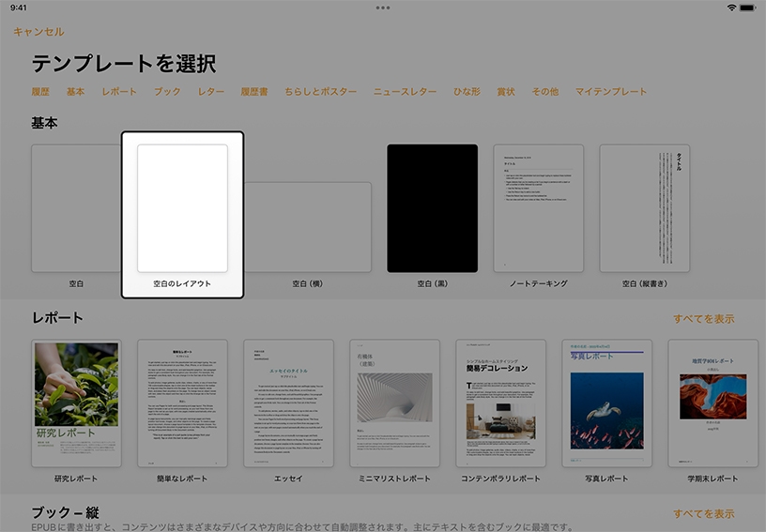
Task: Show all templates in レポート section
Action: point(703,319)
